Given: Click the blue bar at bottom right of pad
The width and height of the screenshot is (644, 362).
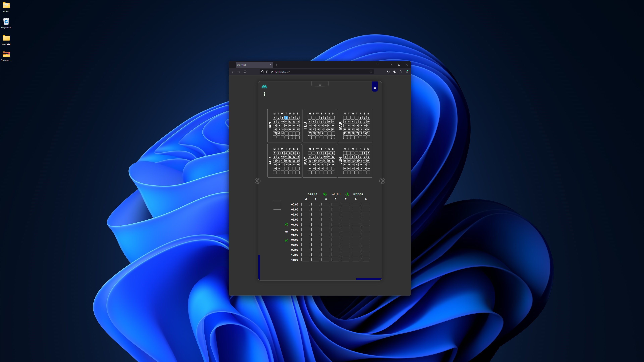Looking at the screenshot, I should (x=369, y=279).
